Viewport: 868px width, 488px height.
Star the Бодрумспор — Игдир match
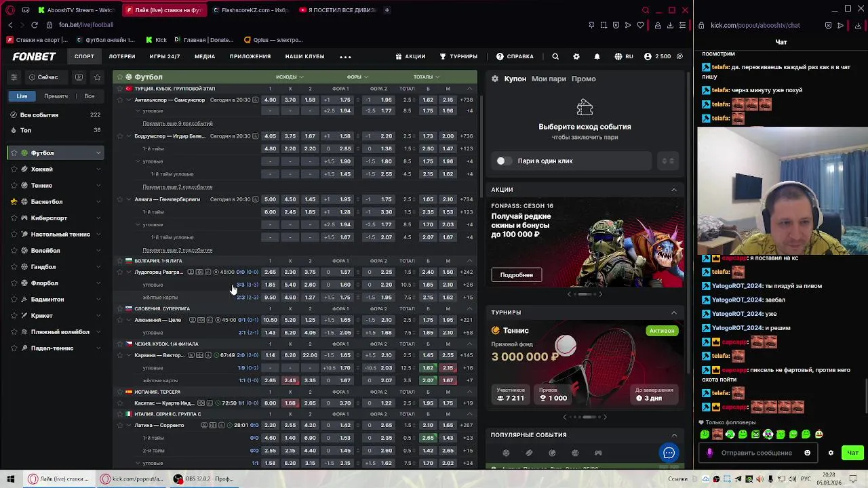119,136
